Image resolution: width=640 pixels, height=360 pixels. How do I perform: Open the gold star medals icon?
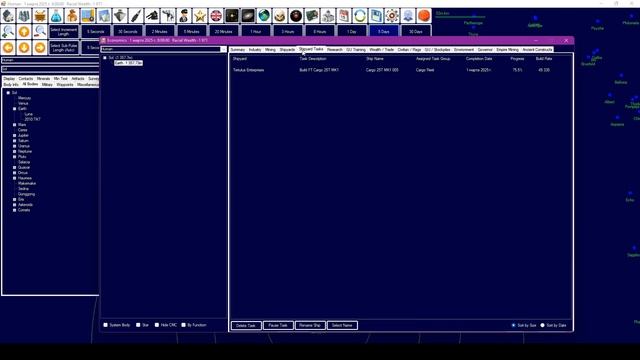click(200, 16)
